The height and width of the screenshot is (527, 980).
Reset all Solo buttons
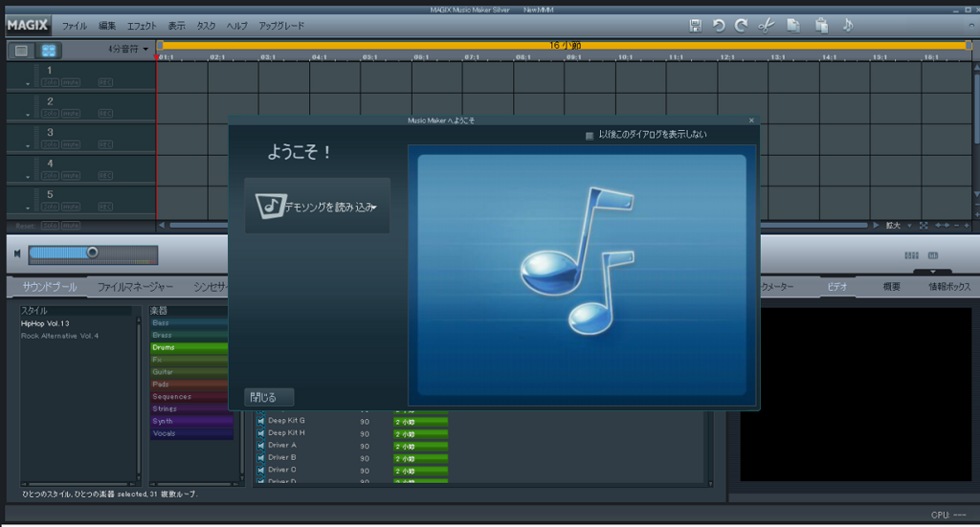coord(50,226)
